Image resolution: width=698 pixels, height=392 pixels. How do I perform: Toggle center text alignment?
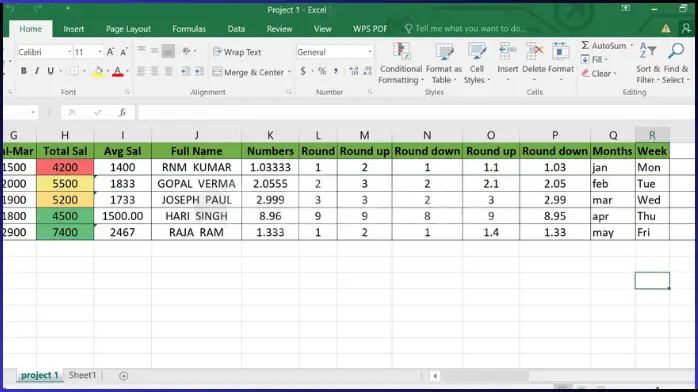[x=154, y=71]
